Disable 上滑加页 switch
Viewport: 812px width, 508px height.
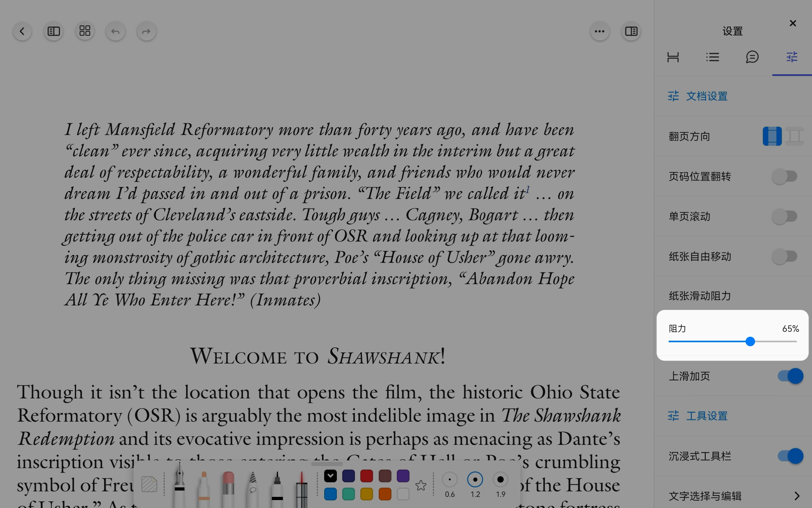point(790,376)
